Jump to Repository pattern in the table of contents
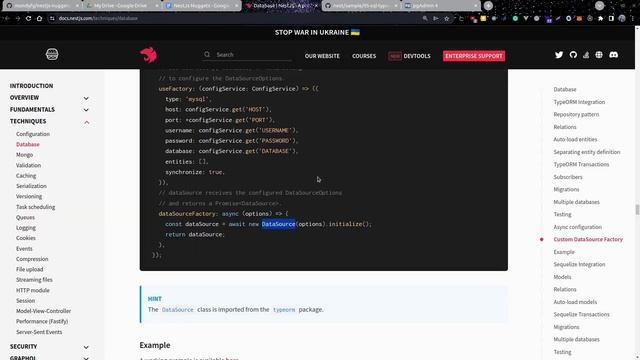Image resolution: width=640 pixels, height=360 pixels. click(576, 114)
